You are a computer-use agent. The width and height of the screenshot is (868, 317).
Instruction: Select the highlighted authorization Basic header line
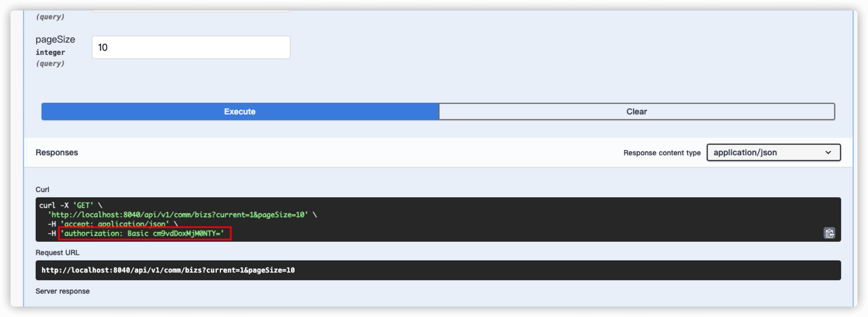[145, 234]
